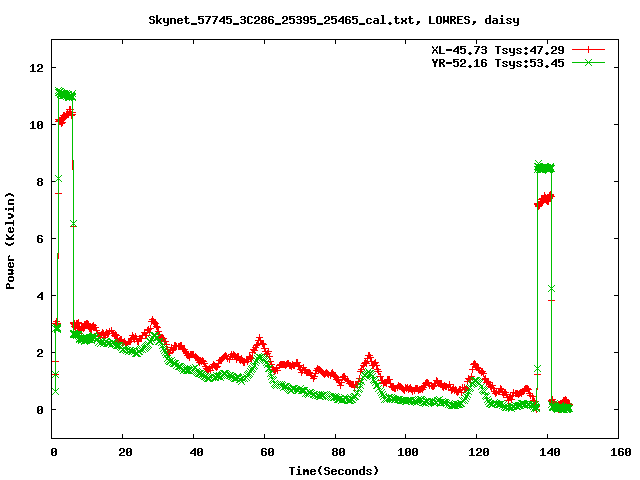This screenshot has width=640, height=480.
Task: Select legend entry XL-45.73 Tsys:47.29
Action: [x=498, y=50]
